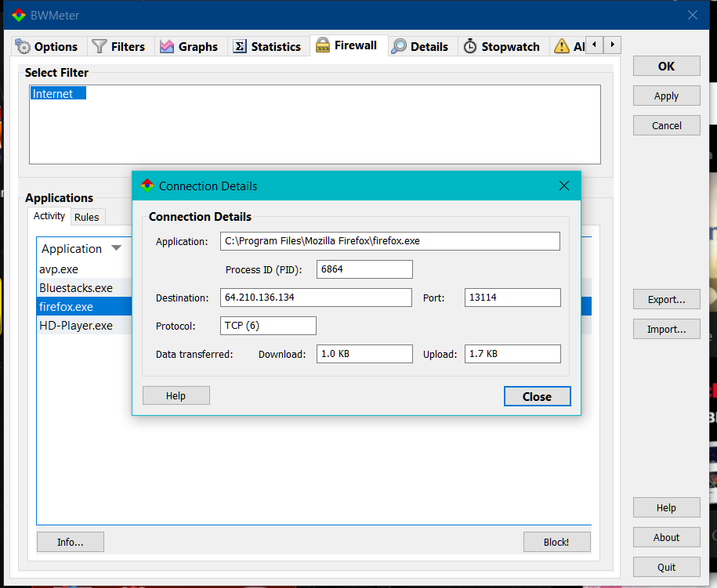
Task: Open the Graphs tab
Action: point(190,46)
